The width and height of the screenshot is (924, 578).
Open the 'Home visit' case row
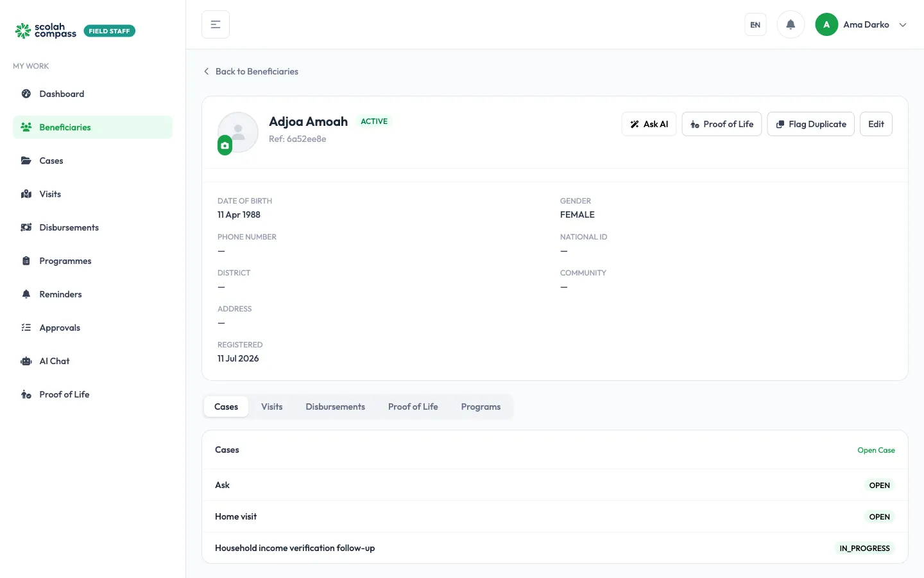[x=555, y=516]
